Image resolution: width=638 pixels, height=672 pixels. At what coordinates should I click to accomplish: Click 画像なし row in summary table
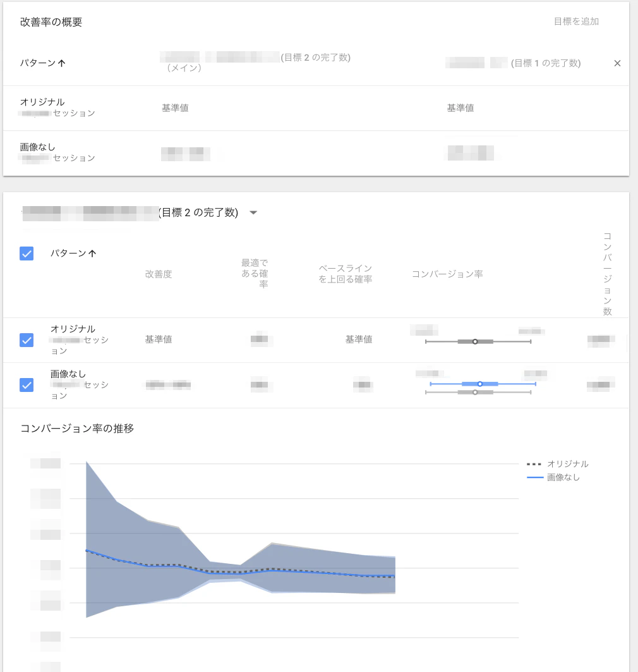coord(316,153)
